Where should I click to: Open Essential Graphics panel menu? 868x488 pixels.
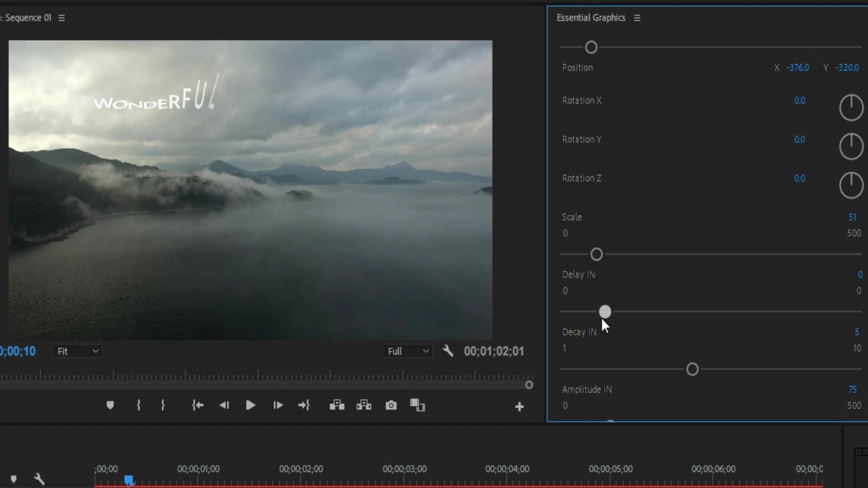click(637, 17)
